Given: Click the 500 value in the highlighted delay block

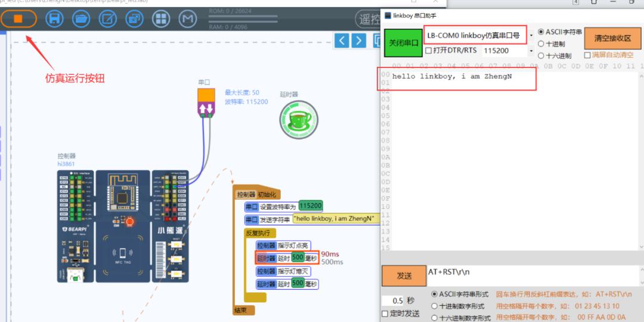Looking at the screenshot, I should click(298, 258).
